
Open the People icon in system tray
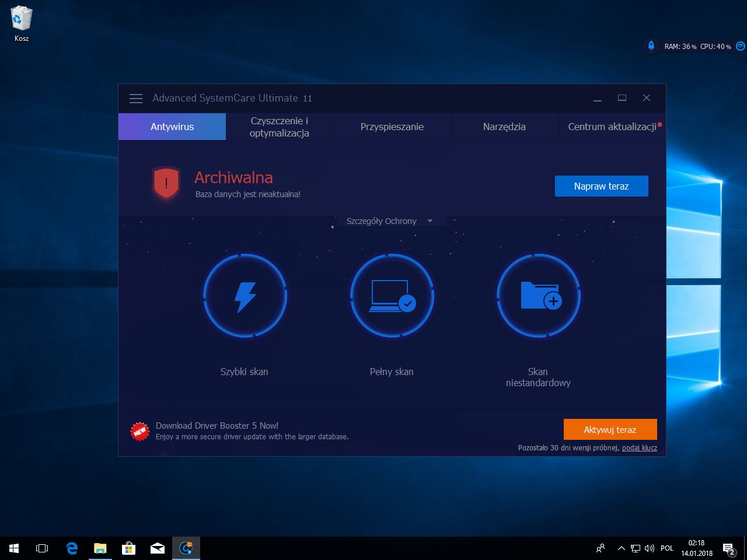(601, 548)
